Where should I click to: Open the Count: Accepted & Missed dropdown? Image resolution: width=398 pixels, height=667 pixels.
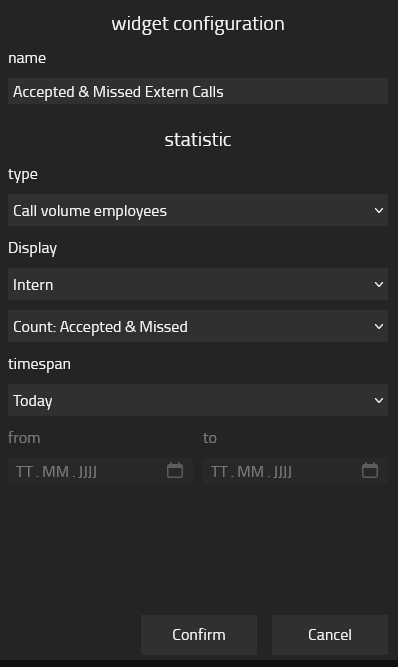click(198, 326)
